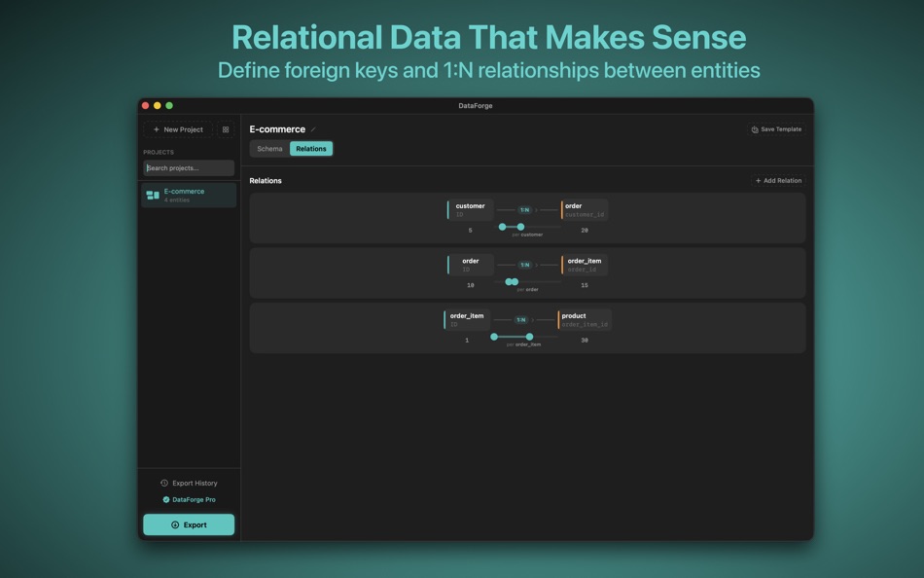Expand the chevron in the customer relation card
Viewport: 924px width, 578px height.
537,209
